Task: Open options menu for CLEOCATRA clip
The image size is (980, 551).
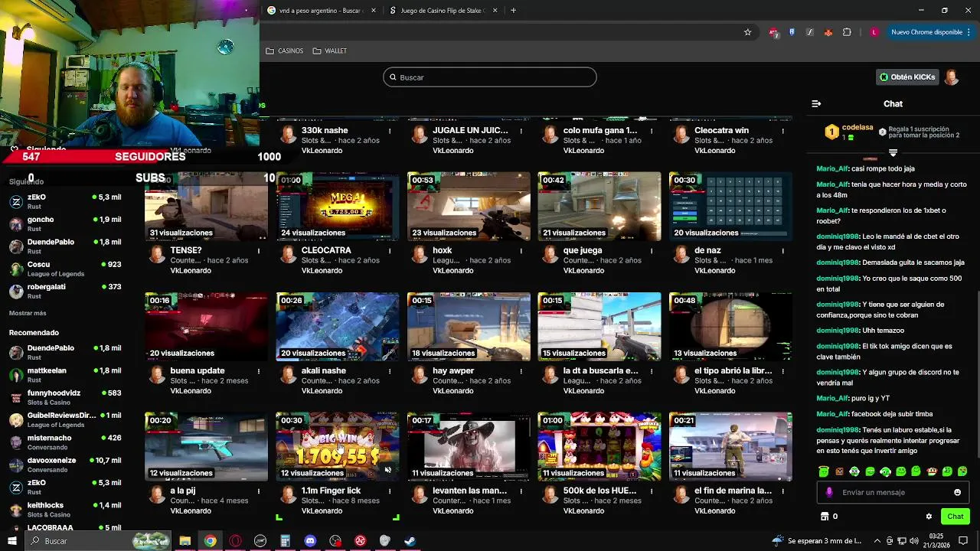Action: point(390,251)
